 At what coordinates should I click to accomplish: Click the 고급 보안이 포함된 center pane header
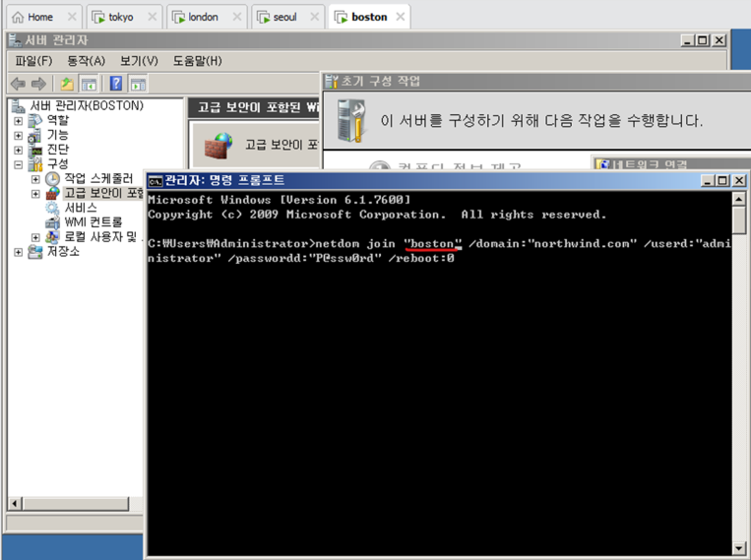coord(254,107)
